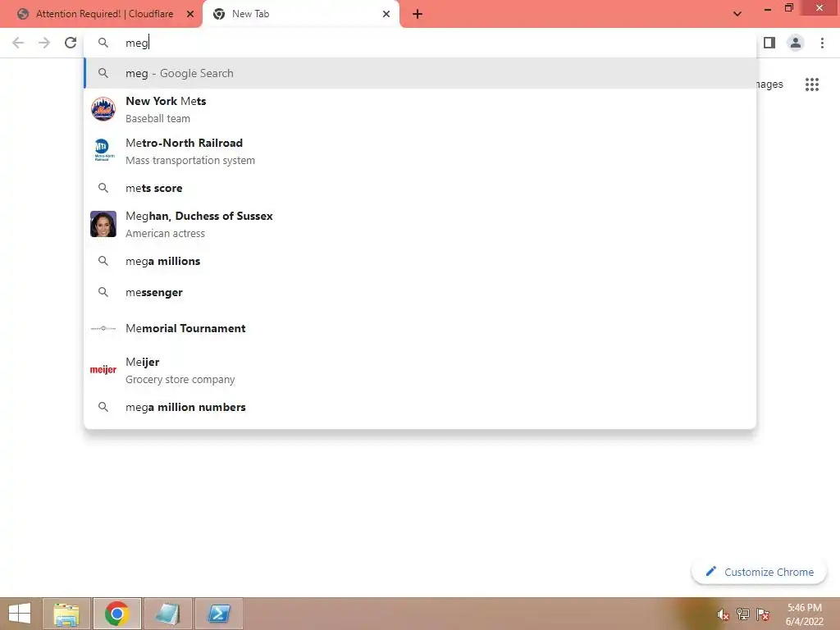Close the Attention Required Cloudflare tab
Image resolution: width=840 pixels, height=630 pixels.
click(x=190, y=14)
